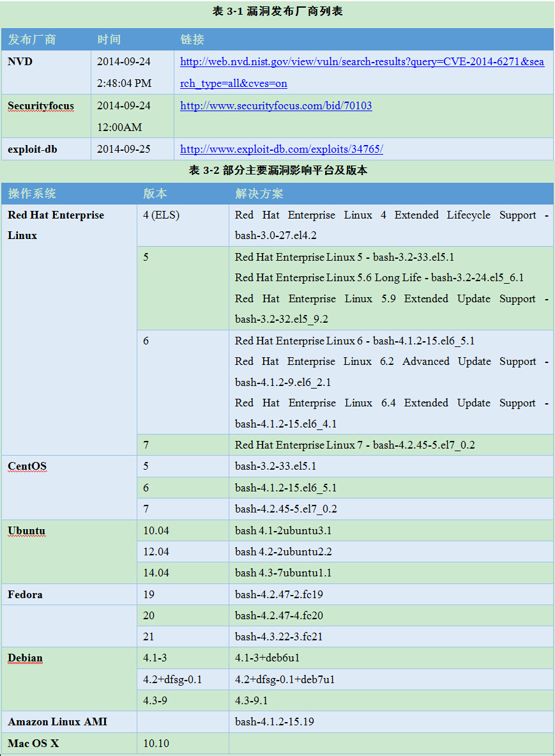The image size is (555, 756).
Task: Click the Ubuntu 10.04 version cell
Action: (183, 530)
